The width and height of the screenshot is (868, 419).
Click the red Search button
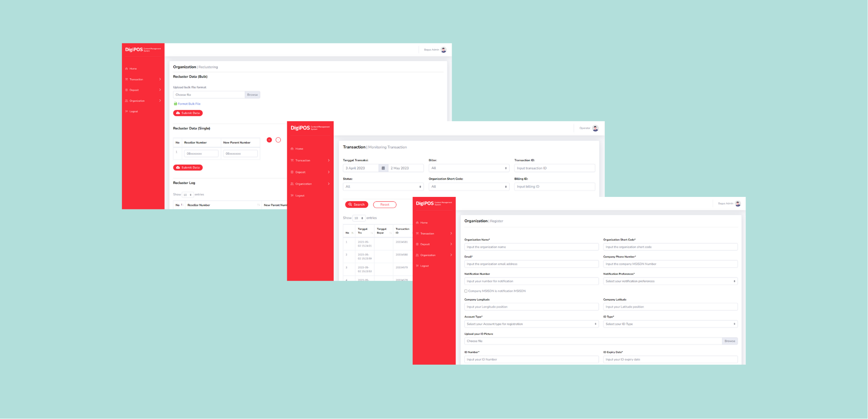tap(356, 204)
